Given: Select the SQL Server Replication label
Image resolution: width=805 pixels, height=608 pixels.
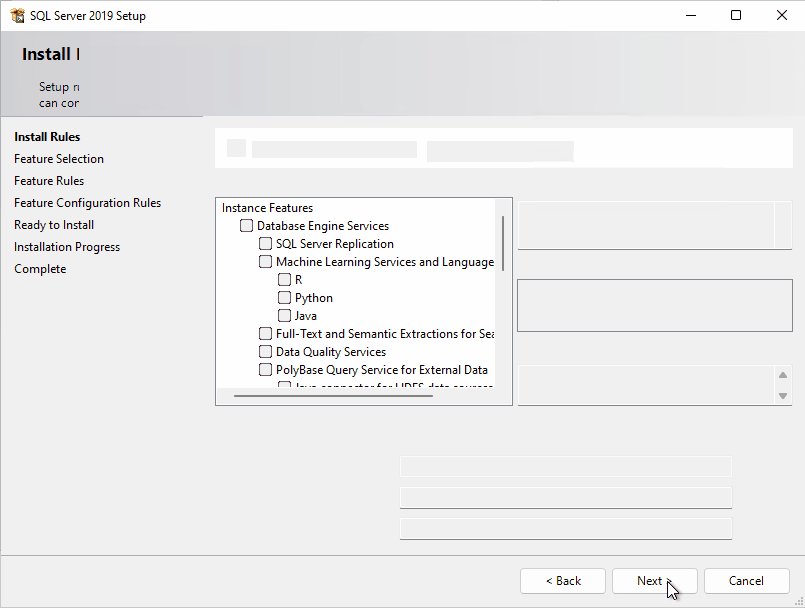Looking at the screenshot, I should pyautogui.click(x=335, y=244).
